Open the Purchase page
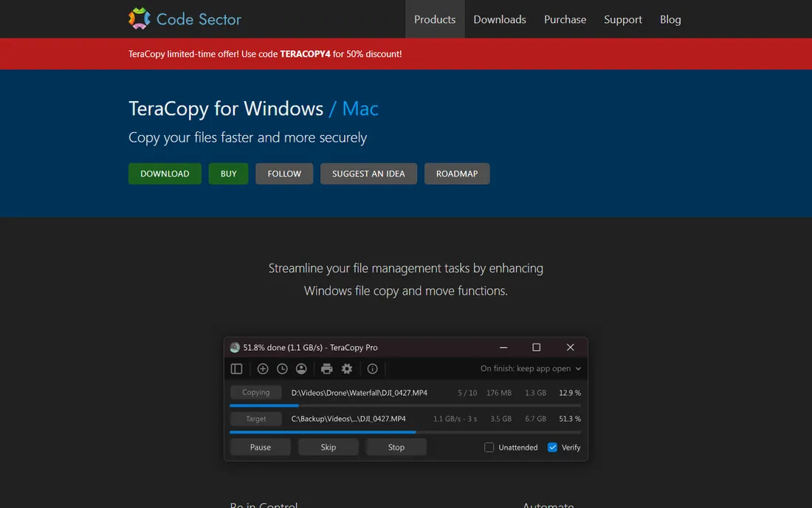Screen dimensions: 812x508 [565, 19]
